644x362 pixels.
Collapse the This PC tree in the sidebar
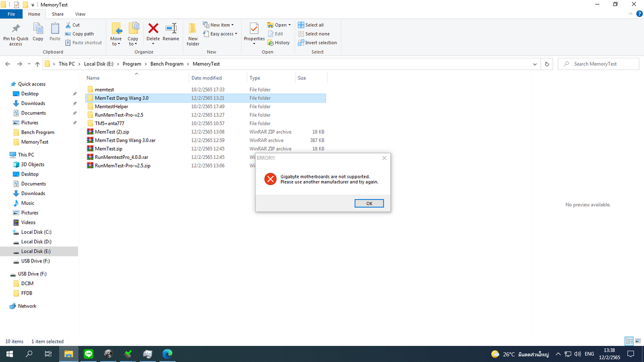pyautogui.click(x=7, y=154)
